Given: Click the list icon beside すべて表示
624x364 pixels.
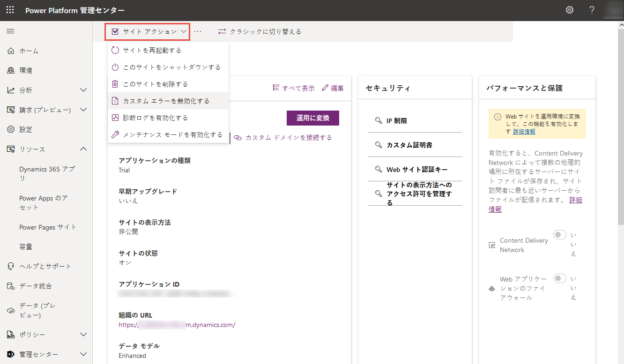Looking at the screenshot, I should click(x=276, y=88).
